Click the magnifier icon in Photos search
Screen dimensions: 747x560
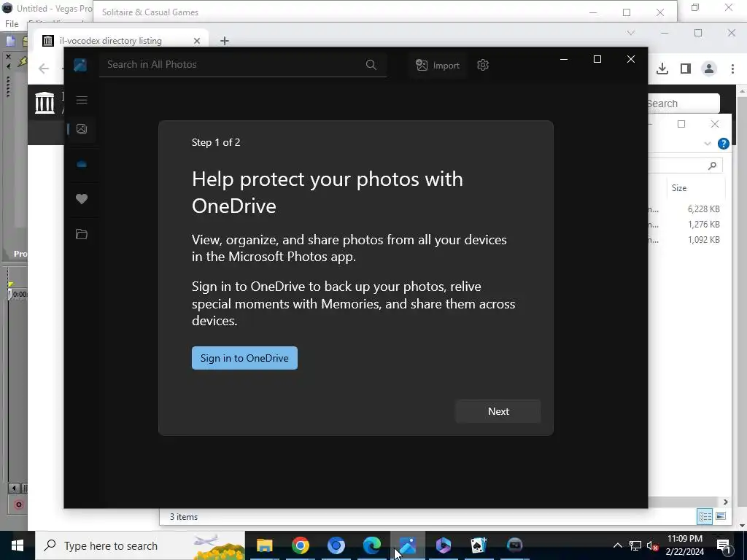pos(371,65)
